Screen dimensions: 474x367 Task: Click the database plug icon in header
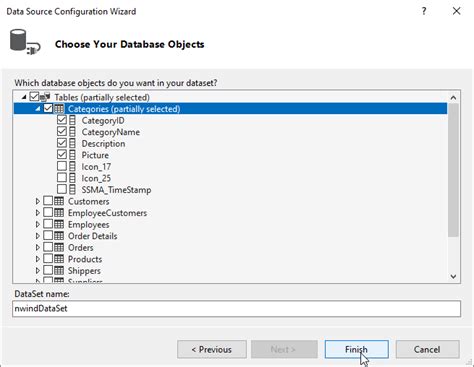coord(25,42)
